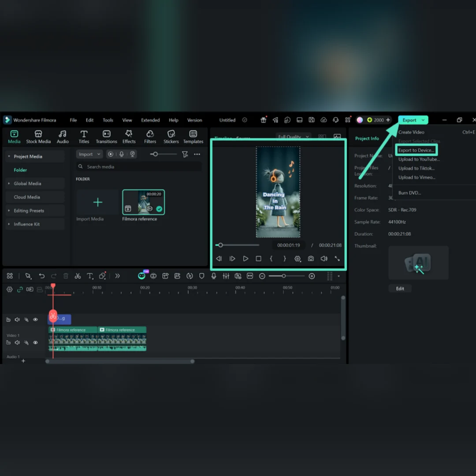Viewport: 476px width, 476px height.
Task: Open the Templates tab
Action: pyautogui.click(x=193, y=137)
